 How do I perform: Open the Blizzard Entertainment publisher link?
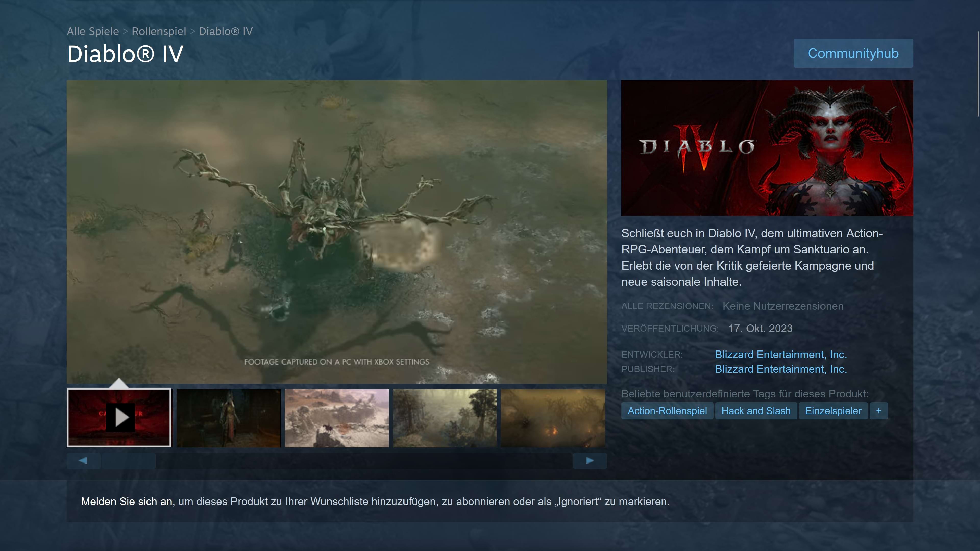click(x=781, y=369)
